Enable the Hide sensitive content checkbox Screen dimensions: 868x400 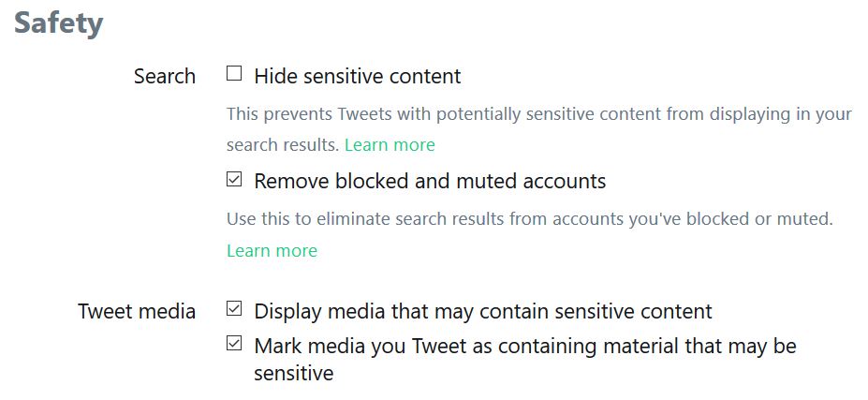point(234,74)
